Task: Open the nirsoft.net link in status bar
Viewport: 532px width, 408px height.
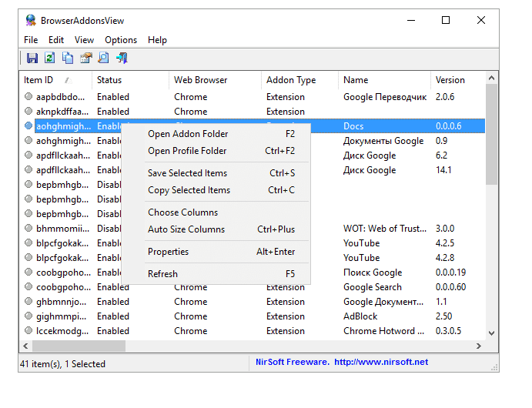Action: [382, 363]
